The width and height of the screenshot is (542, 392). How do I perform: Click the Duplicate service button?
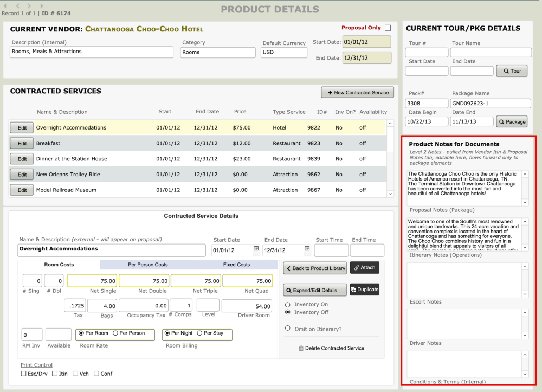(x=364, y=290)
